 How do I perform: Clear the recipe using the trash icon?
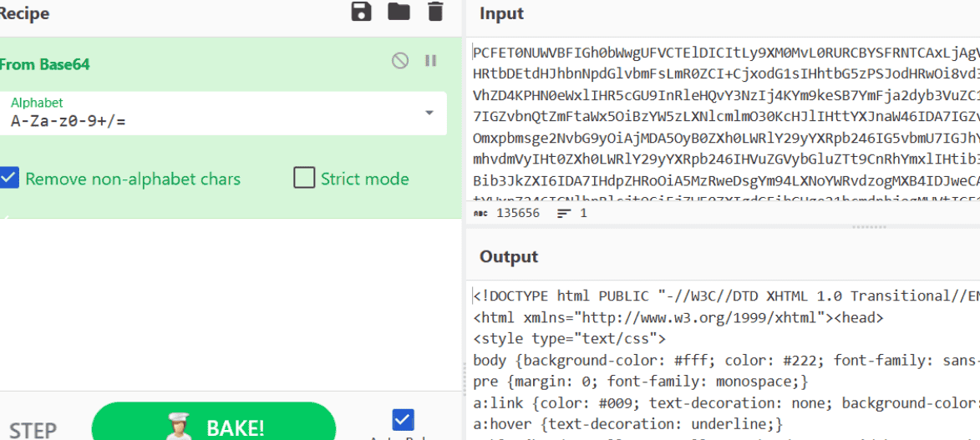point(435,12)
